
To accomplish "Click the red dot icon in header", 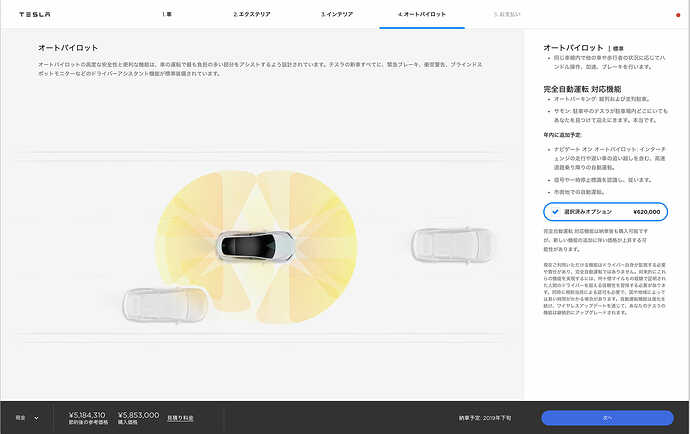I will 678,15.
